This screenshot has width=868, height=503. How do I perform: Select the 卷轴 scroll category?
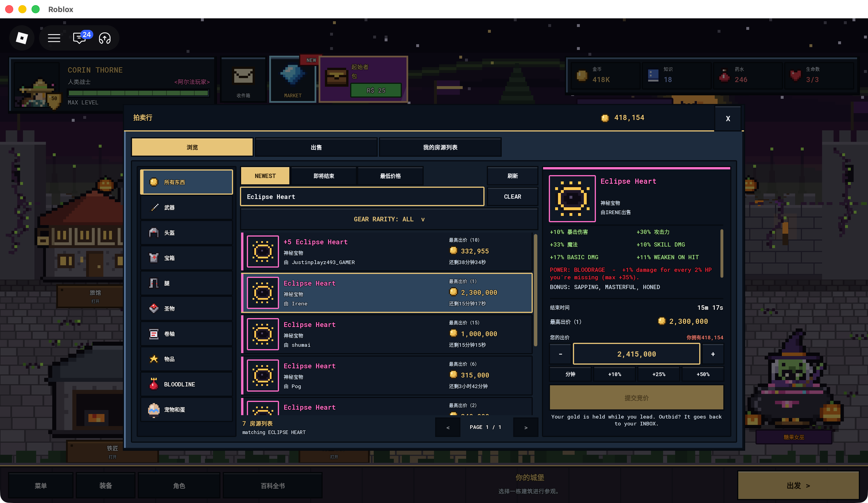(x=186, y=334)
